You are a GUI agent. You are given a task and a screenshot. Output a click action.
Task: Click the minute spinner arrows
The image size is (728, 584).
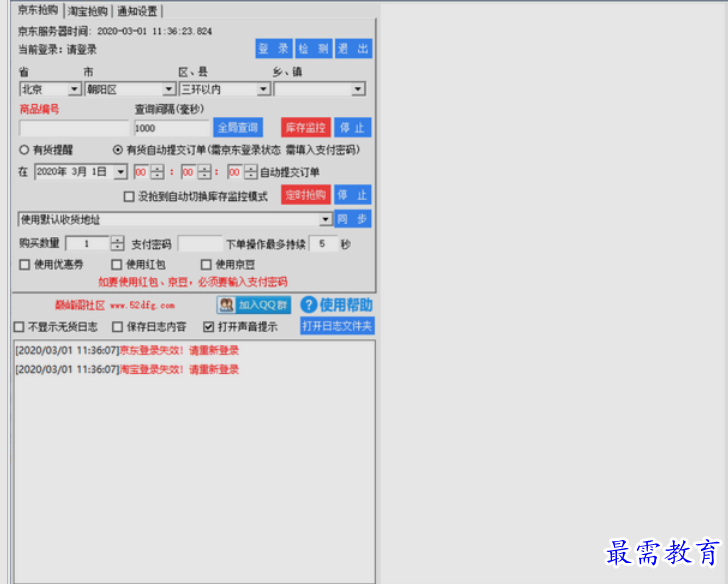pos(204,172)
